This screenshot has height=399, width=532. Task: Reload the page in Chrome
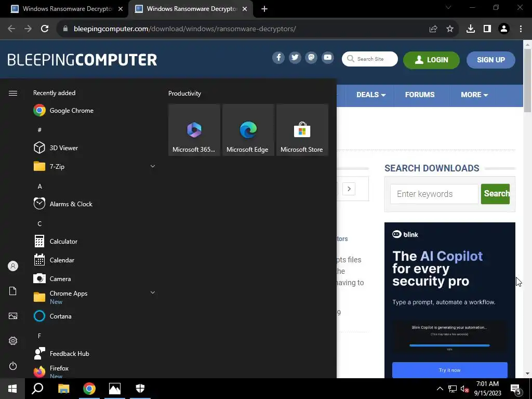pos(45,29)
